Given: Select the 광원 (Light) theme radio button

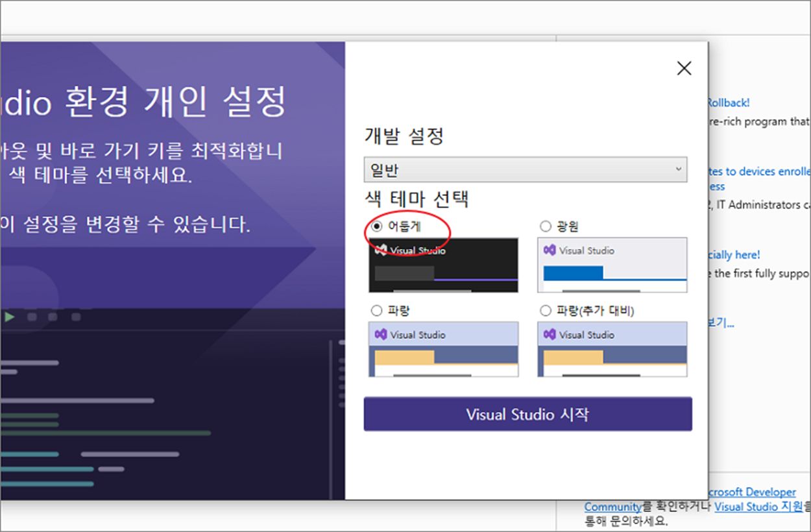Looking at the screenshot, I should (546, 226).
